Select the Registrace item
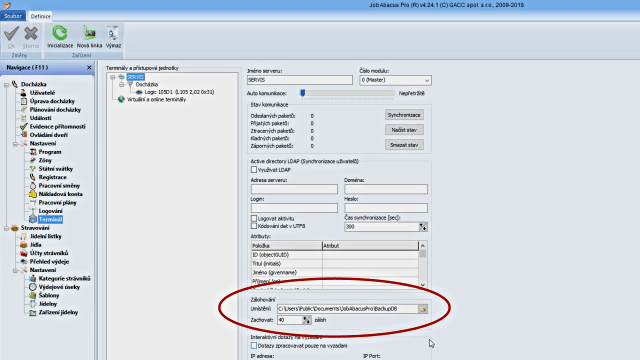 coord(52,177)
